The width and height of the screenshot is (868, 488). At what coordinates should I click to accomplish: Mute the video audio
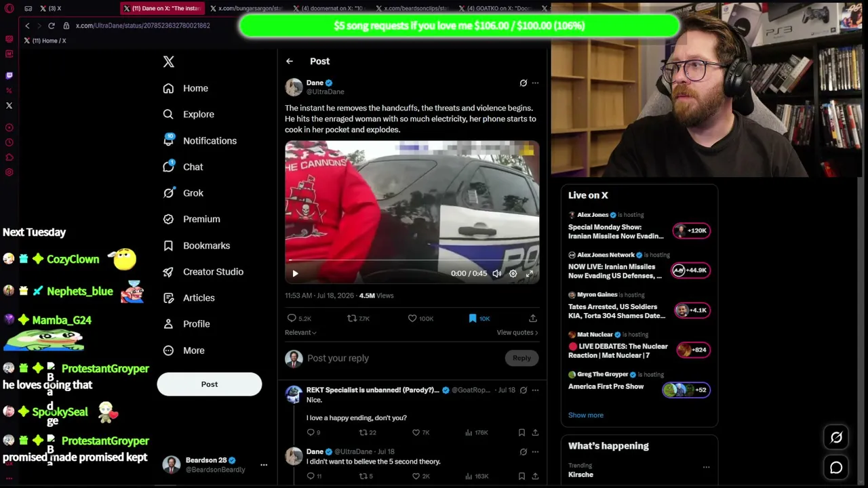point(497,274)
